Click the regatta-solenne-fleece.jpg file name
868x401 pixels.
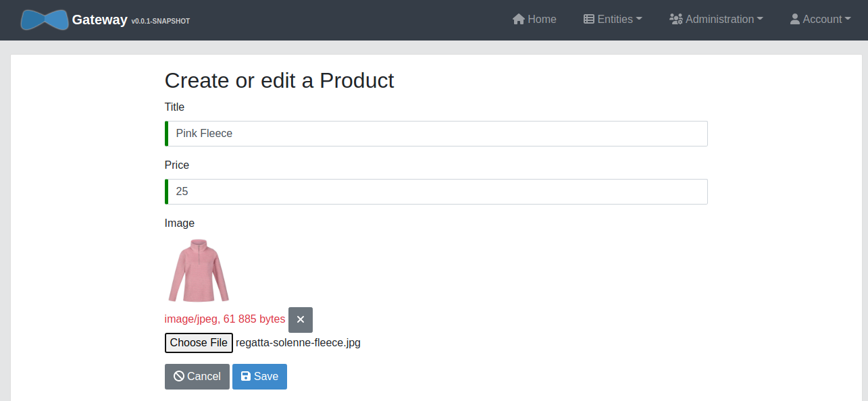tap(298, 343)
